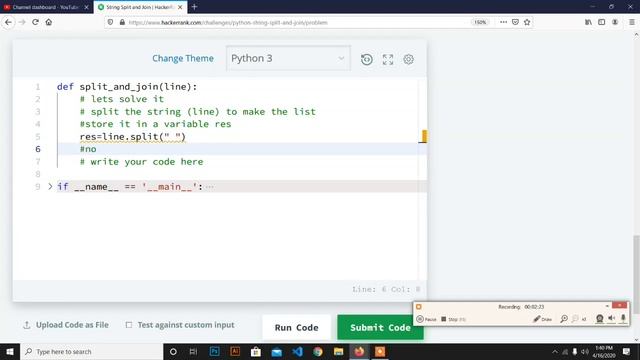Open the Windows Start menu
Image resolution: width=640 pixels, height=360 pixels.
[10, 351]
